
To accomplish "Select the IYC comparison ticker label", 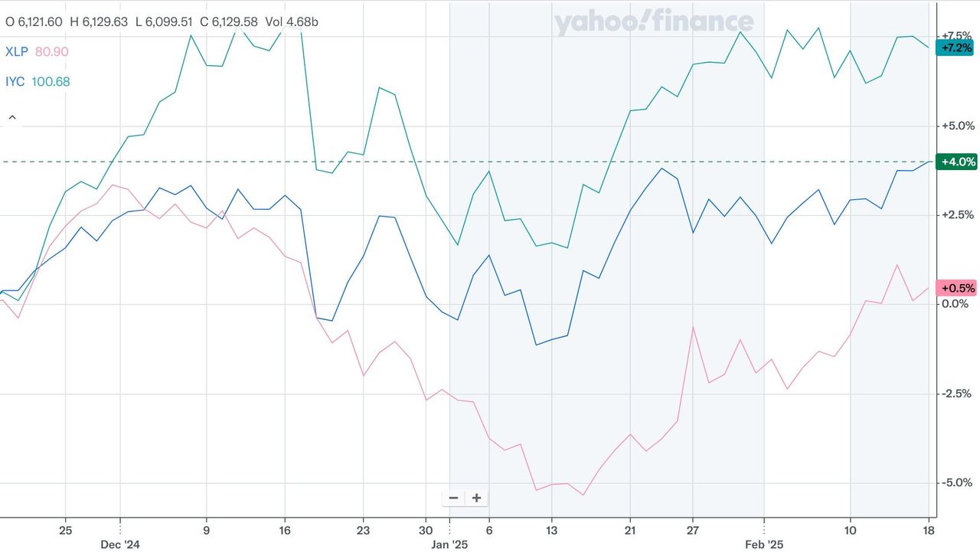I will (x=16, y=81).
